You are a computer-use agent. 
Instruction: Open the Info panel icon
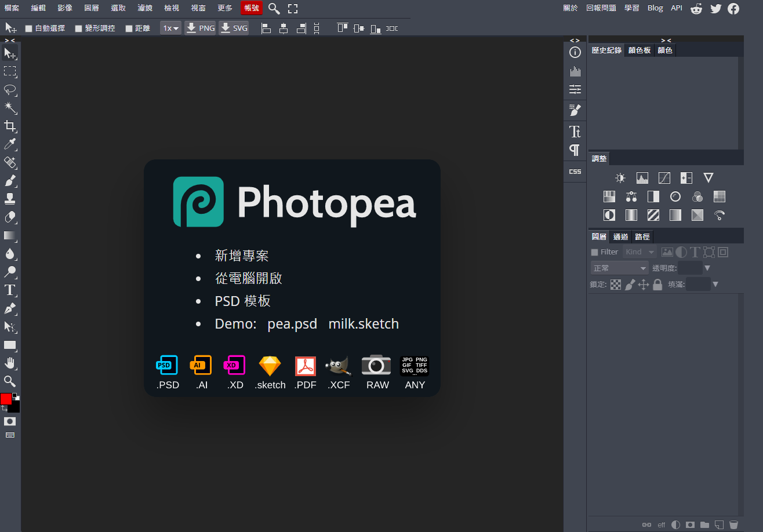click(575, 53)
